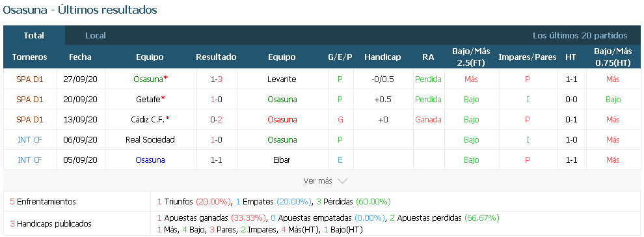Expand the Ver más chevron arrow
The image size is (644, 237).
(x=342, y=181)
